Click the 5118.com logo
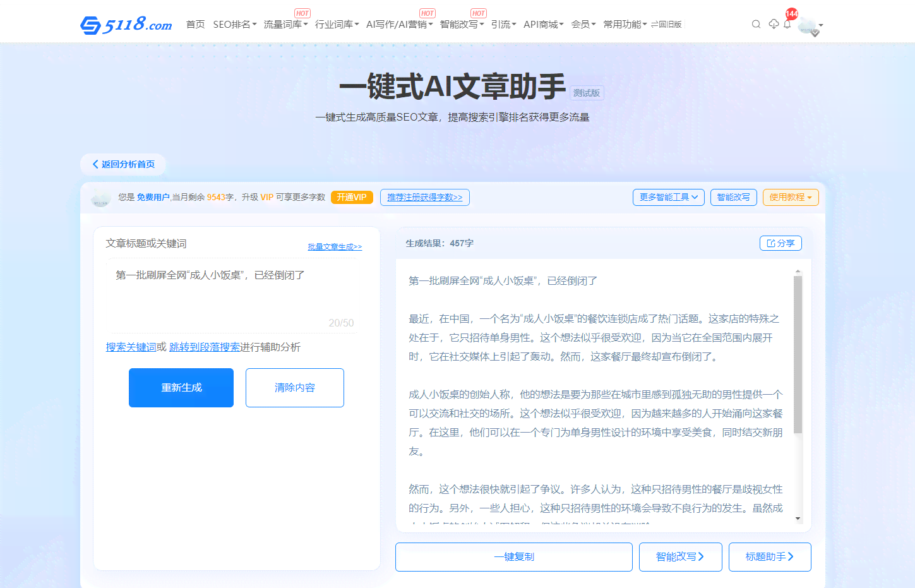 pyautogui.click(x=126, y=25)
